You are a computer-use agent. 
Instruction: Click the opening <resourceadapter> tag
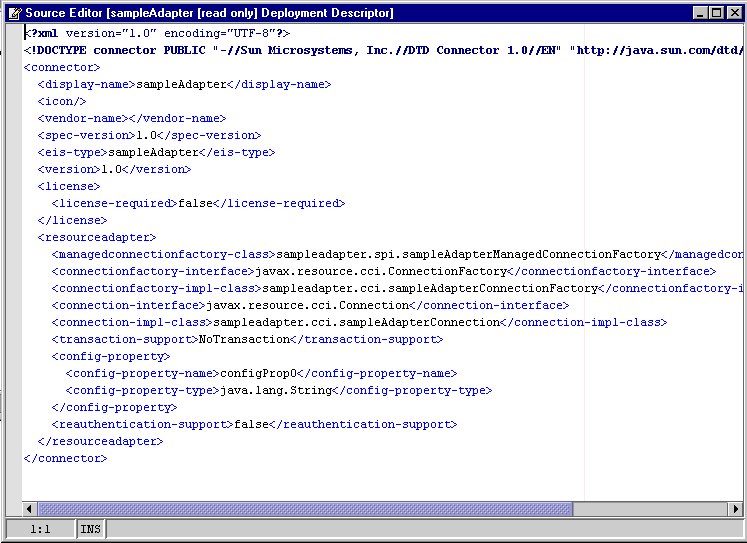coord(97,237)
